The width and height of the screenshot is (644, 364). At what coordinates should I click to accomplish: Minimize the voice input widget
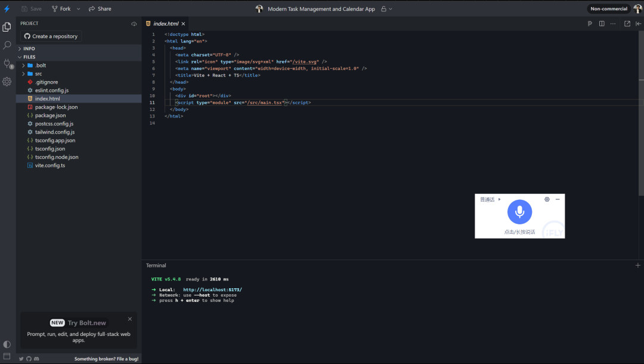click(558, 199)
